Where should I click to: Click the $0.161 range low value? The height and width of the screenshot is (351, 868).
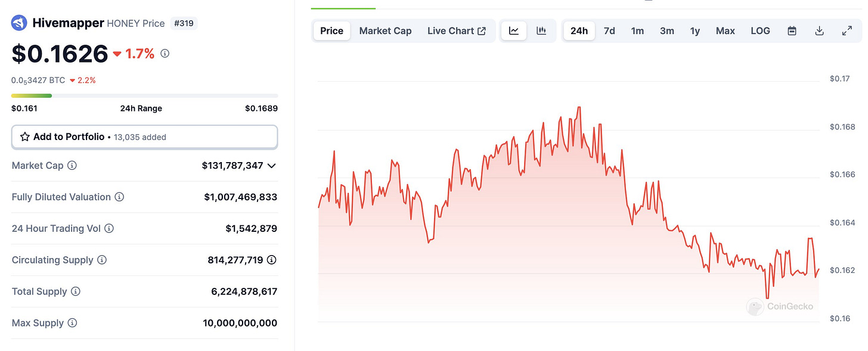(24, 108)
